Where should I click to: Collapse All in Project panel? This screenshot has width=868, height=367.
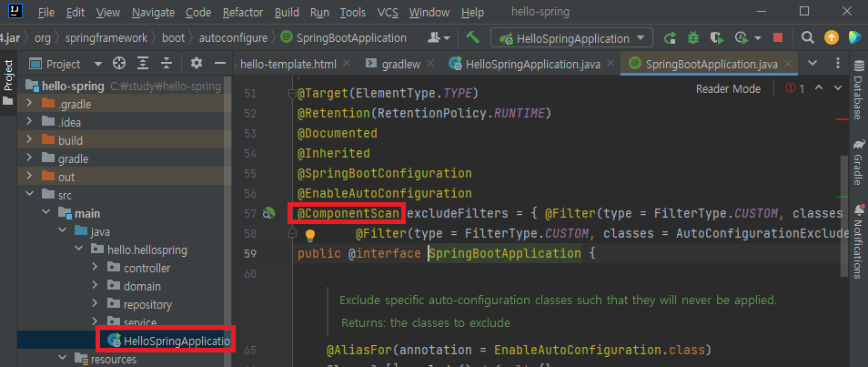(x=167, y=64)
